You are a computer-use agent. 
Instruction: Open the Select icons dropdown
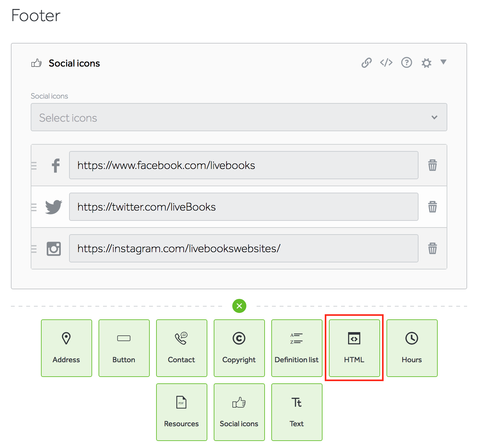(239, 117)
